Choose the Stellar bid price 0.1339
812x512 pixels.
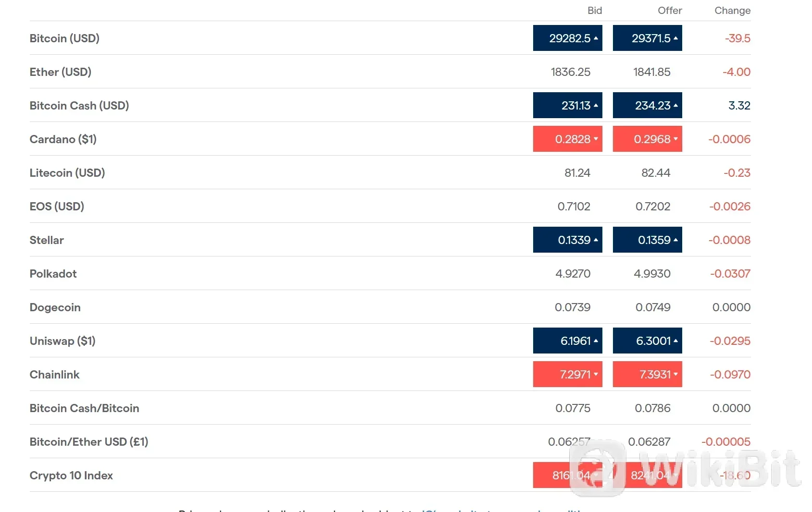coord(567,240)
